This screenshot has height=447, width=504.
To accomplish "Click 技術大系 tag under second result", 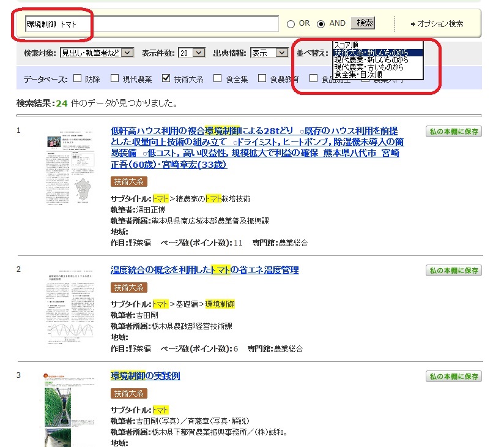I will pyautogui.click(x=129, y=288).
